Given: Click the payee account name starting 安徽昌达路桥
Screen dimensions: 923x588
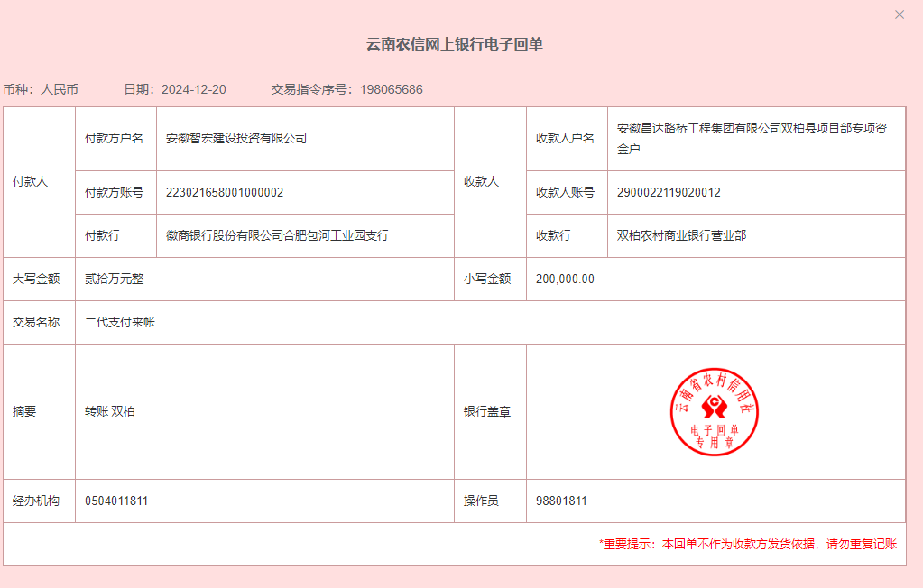Looking at the screenshot, I should (752, 138).
